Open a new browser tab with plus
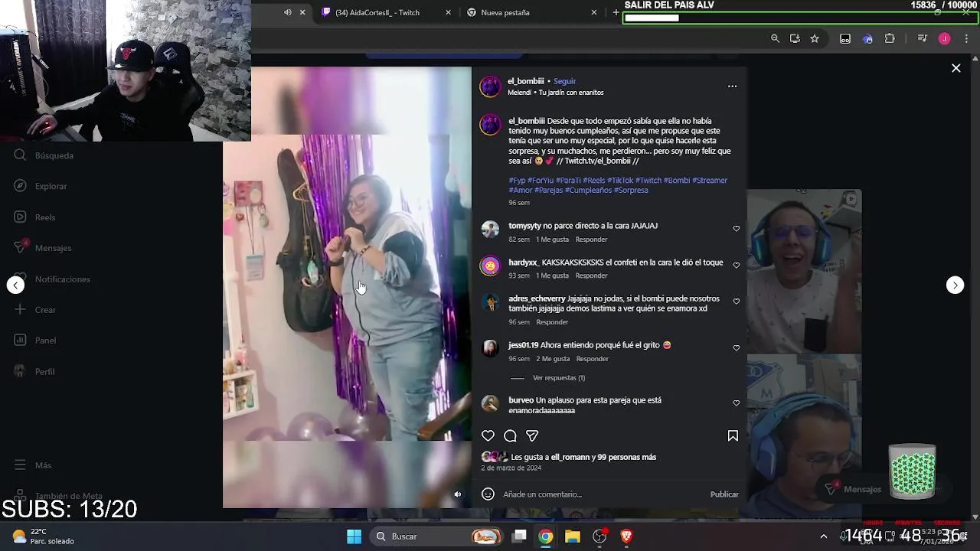The height and width of the screenshot is (551, 980). click(x=616, y=12)
